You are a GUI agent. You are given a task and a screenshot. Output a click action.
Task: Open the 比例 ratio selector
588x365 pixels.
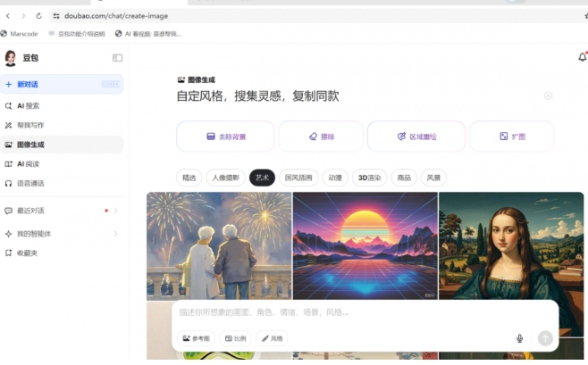[236, 338]
